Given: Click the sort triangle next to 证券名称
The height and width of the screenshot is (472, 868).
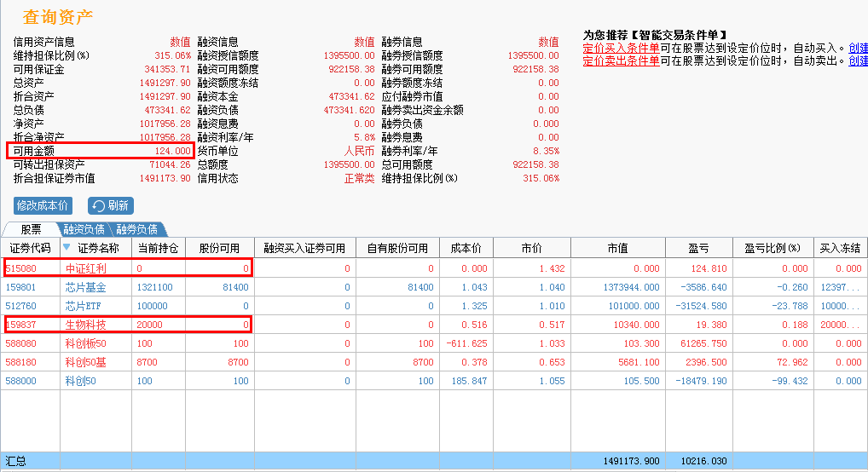Looking at the screenshot, I should 67,247.
